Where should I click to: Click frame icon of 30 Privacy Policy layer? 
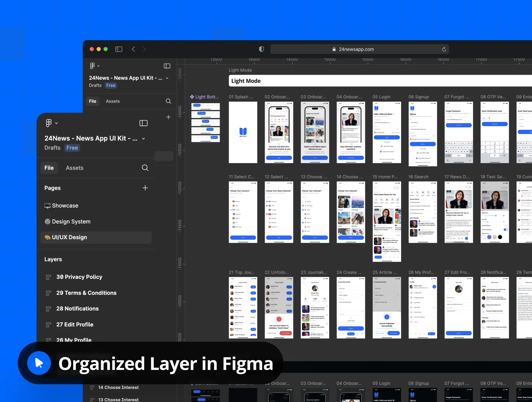[48, 277]
